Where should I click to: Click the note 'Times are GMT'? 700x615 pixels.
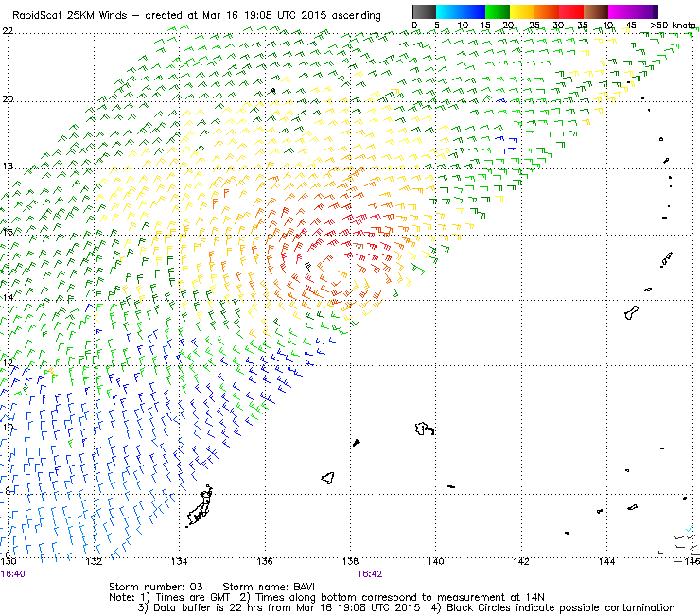tap(193, 597)
